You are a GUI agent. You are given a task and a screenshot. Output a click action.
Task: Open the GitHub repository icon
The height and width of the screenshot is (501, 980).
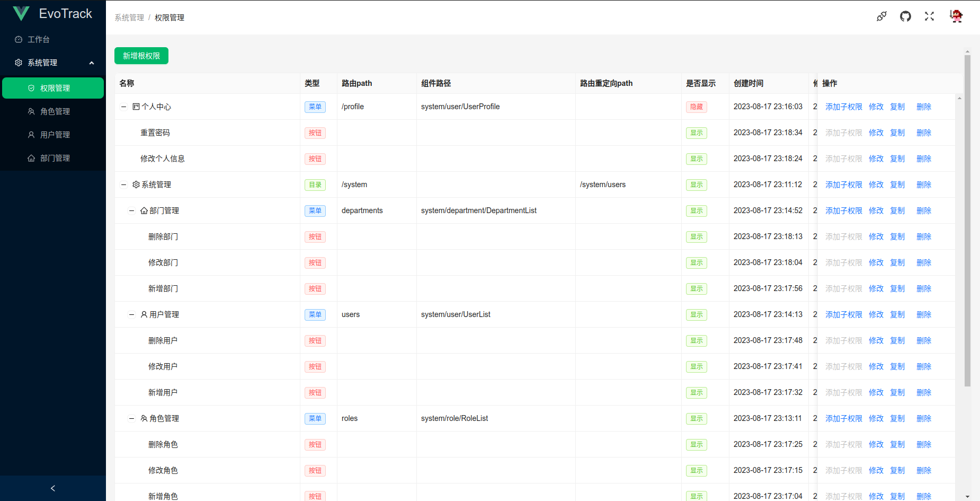[x=905, y=16]
